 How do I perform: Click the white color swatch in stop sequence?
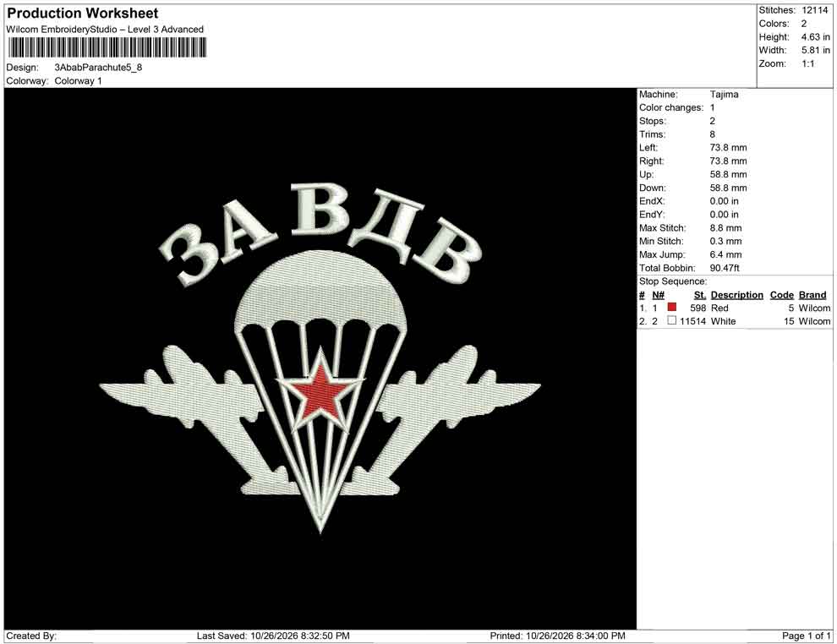(671, 320)
